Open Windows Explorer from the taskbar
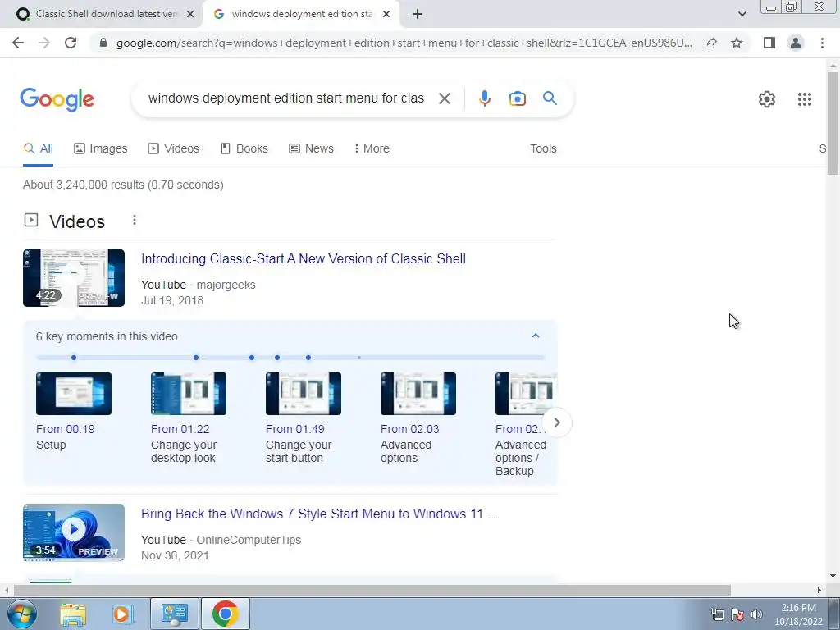Screen dimensions: 840x630 pyautogui.click(x=73, y=614)
